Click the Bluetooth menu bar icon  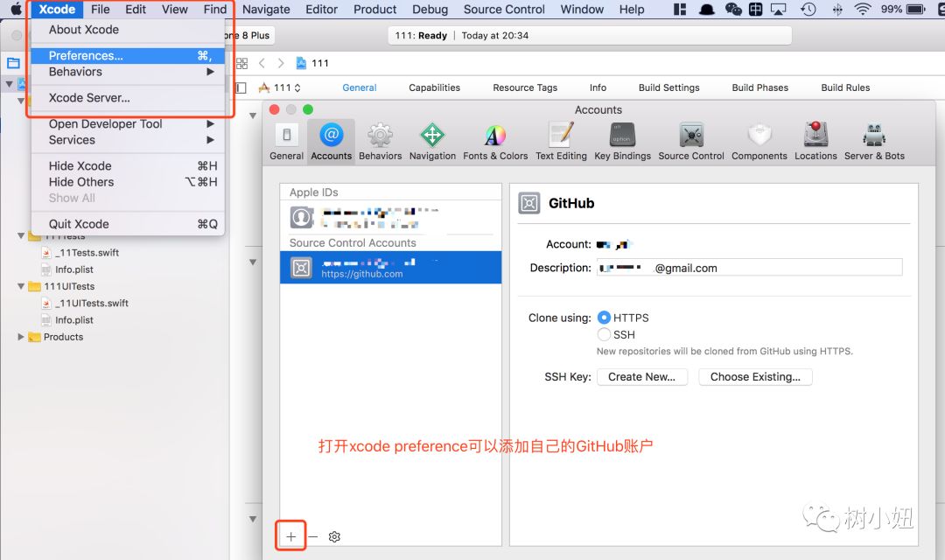[x=837, y=9]
